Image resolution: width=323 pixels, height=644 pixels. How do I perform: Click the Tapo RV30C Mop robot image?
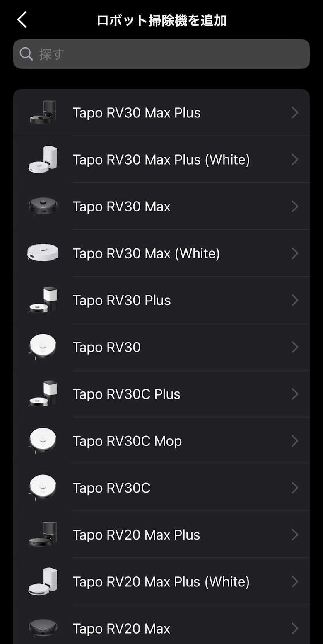[x=43, y=440]
